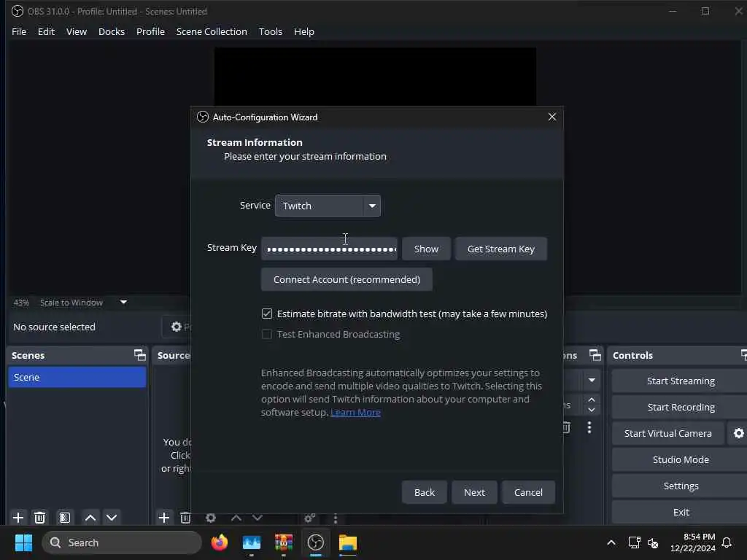Screen dimensions: 747x560
Task: Open transition three-dot options menu
Action: 589,427
